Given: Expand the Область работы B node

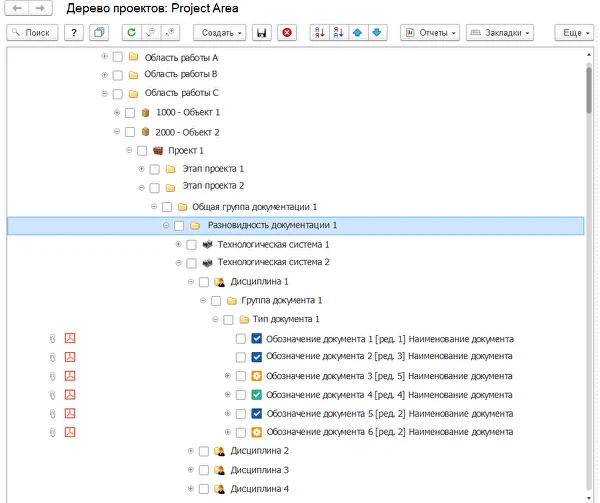Looking at the screenshot, I should [105, 75].
